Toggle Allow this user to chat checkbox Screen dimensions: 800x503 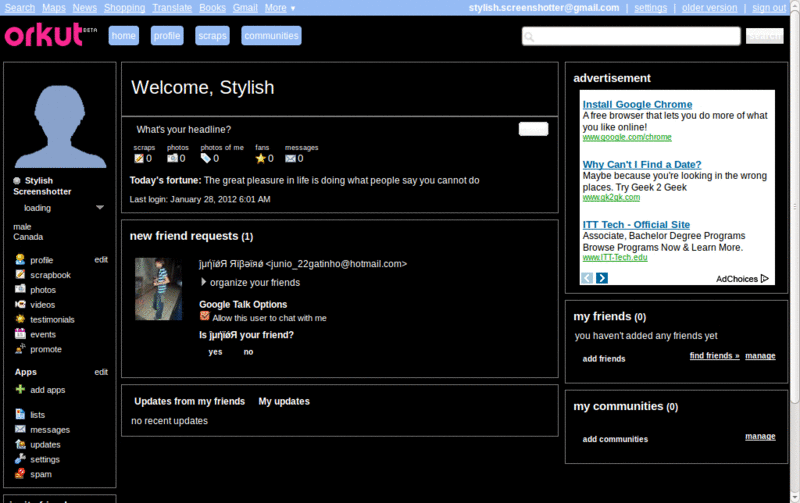(205, 316)
